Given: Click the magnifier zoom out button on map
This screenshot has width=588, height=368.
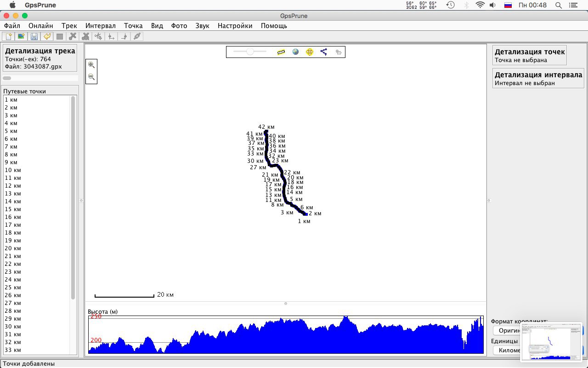Looking at the screenshot, I should click(91, 77).
